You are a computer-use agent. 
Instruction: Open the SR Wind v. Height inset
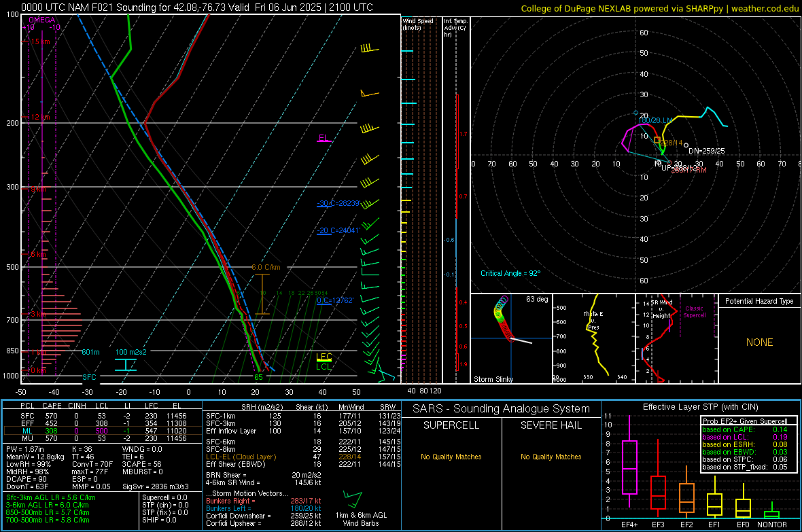[x=677, y=338]
